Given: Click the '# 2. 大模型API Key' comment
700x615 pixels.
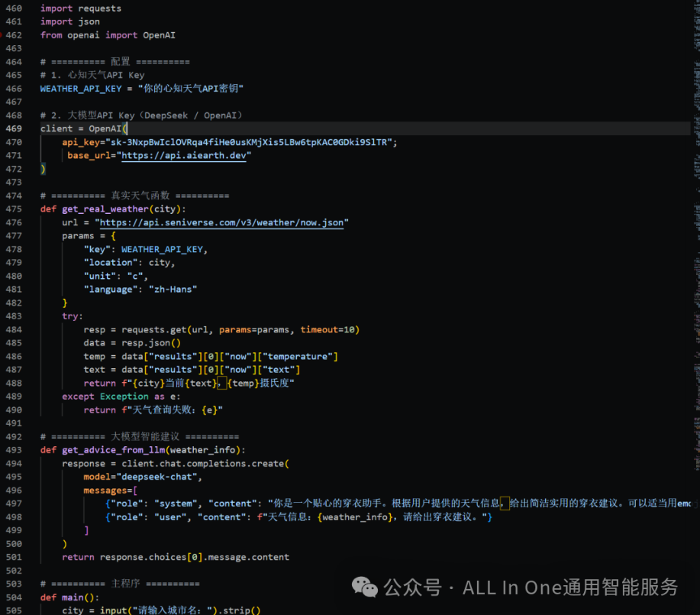Looking at the screenshot, I should point(141,115).
